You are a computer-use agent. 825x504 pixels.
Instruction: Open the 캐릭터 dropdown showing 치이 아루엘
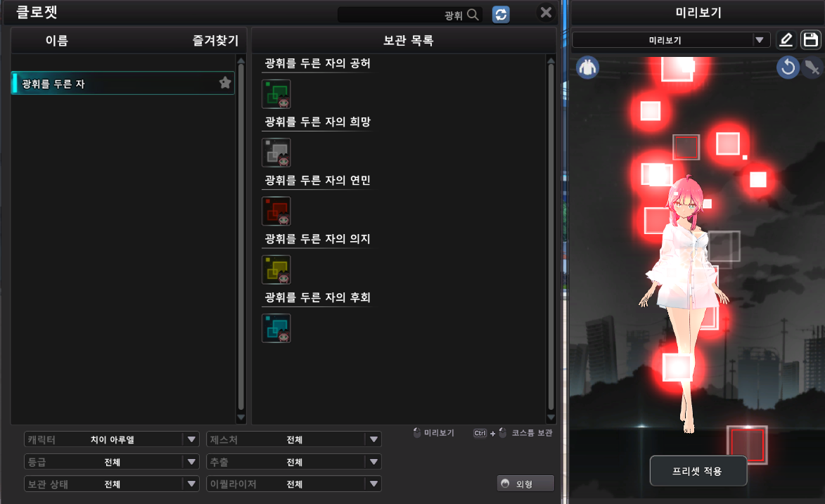coord(112,440)
